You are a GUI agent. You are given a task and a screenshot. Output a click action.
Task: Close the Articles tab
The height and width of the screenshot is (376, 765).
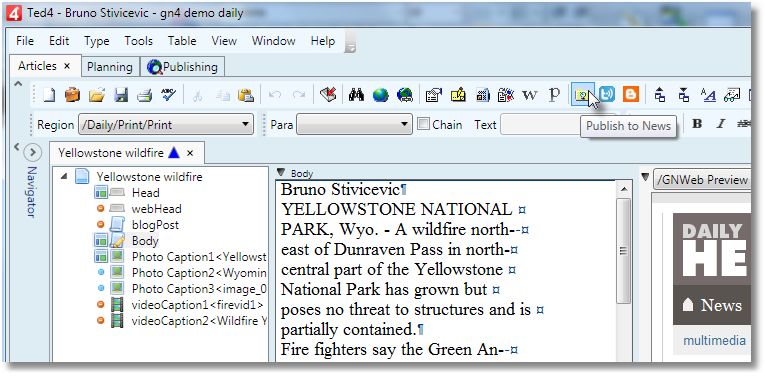pyautogui.click(x=67, y=66)
